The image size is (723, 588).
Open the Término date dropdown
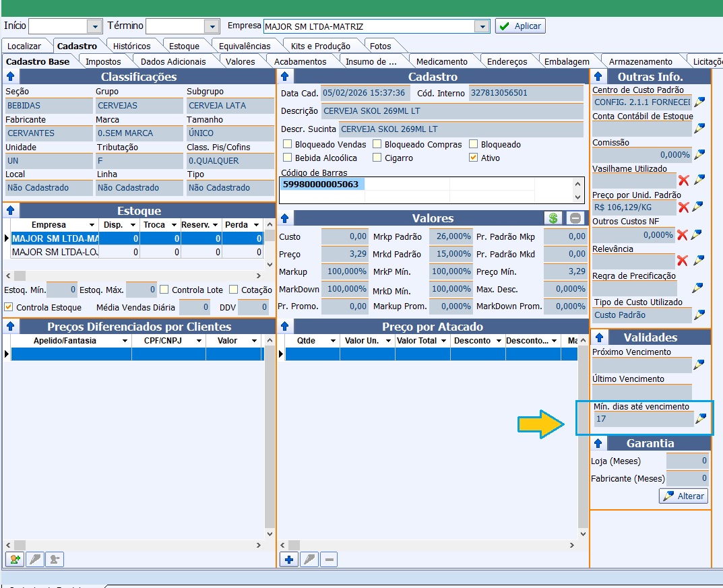point(212,26)
